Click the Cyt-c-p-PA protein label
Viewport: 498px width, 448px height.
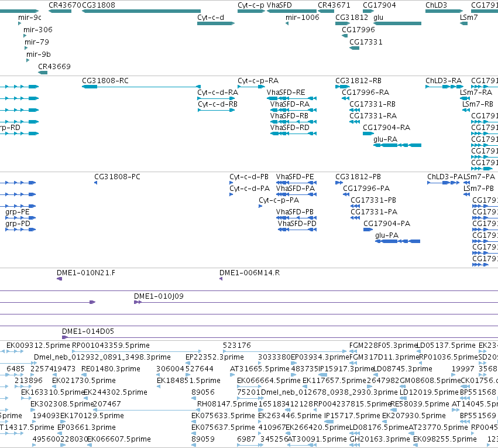[279, 200]
